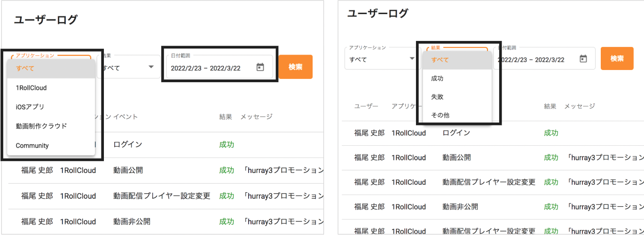Select すべて in right 結果 dropdown list
The width and height of the screenshot is (644, 235).
tap(457, 60)
